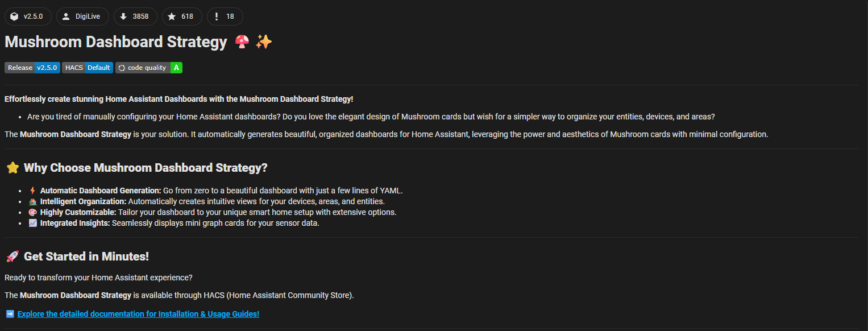Click the downloads chip showing 3858
The width and height of the screenshot is (868, 331).
click(x=135, y=16)
